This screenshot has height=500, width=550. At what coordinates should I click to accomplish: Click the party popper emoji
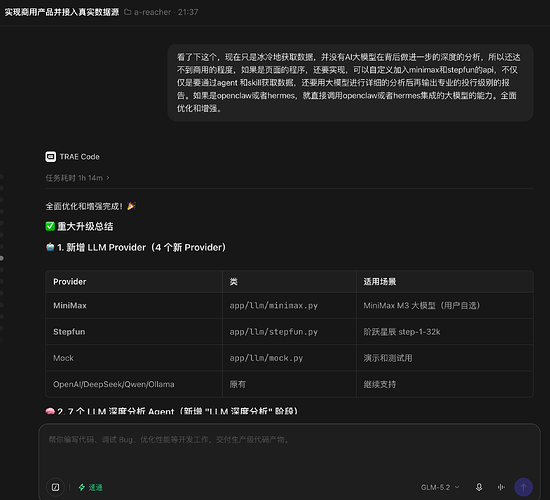[131, 206]
